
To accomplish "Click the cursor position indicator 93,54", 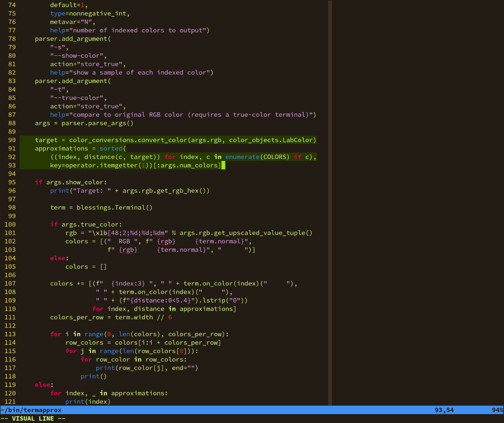I will 444,410.
